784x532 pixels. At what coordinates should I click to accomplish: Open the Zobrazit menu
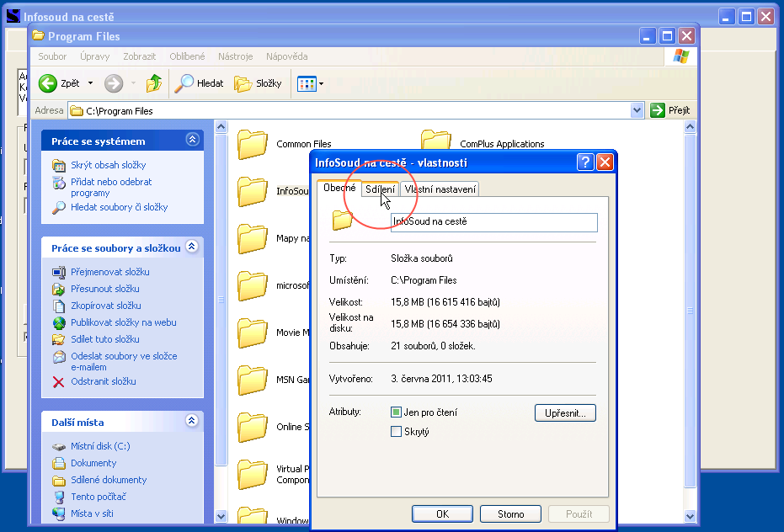[x=140, y=56]
